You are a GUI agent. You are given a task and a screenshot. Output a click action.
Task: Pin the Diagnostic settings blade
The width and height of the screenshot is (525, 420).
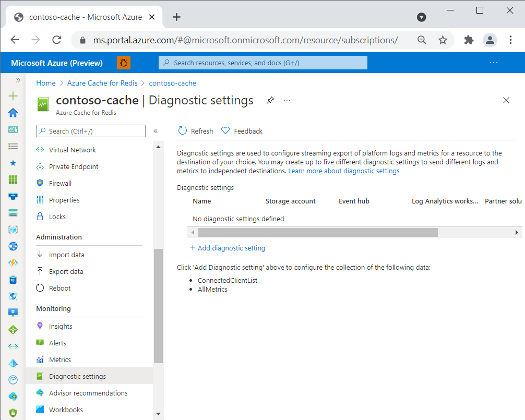(x=270, y=100)
